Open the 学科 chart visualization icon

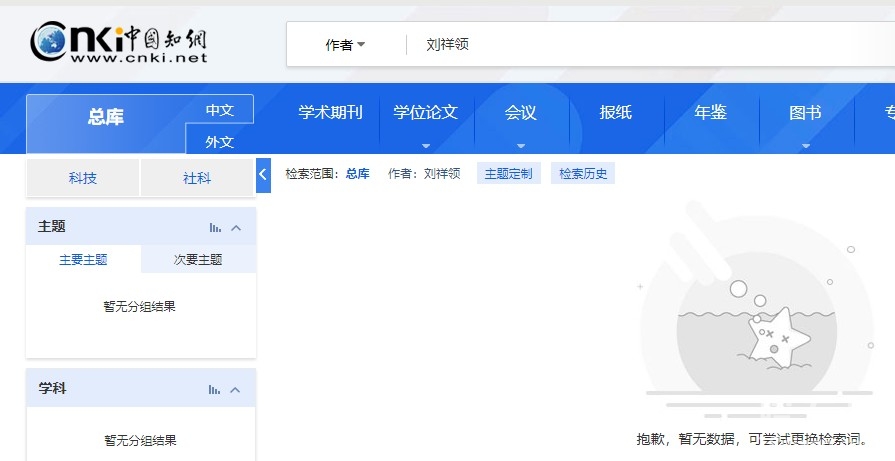(215, 389)
